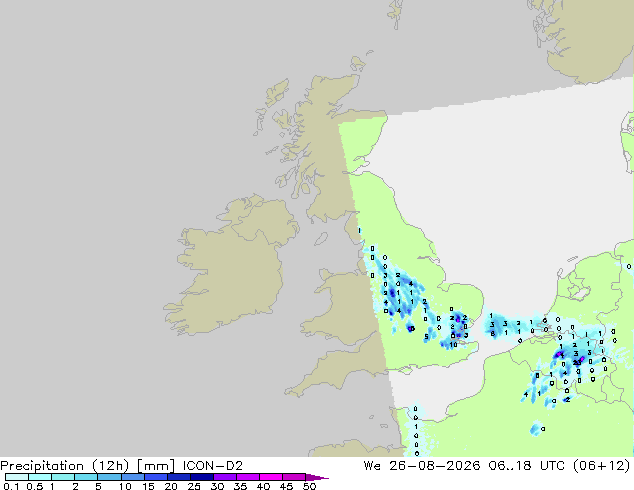Click the 0.1 mm lightest legend swatch

(x=17, y=477)
